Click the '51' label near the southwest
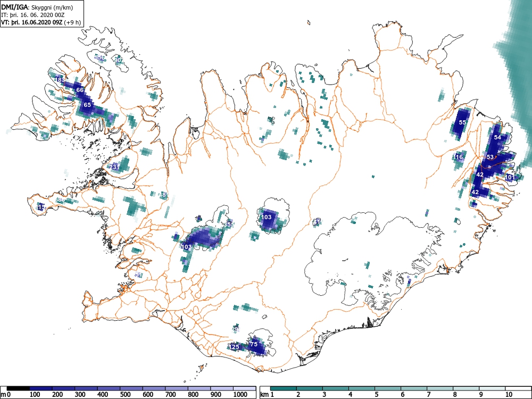This screenshot has width=532, height=399. (138, 275)
